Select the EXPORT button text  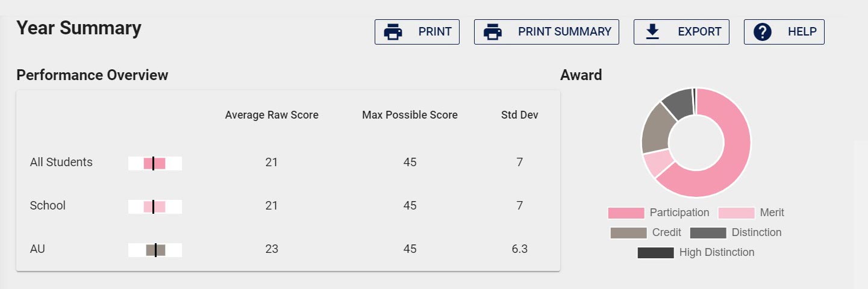(699, 32)
